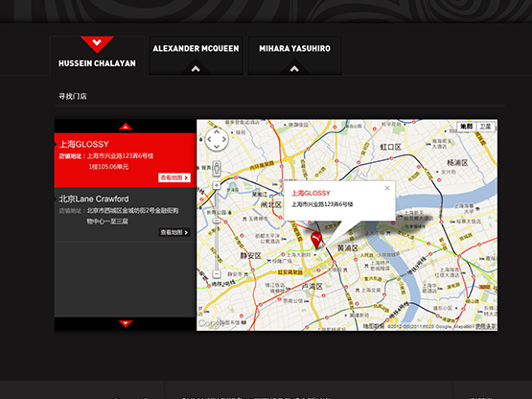The image size is (532, 399).
Task: Select the Hussein Chalayan tab
Action: [x=97, y=56]
